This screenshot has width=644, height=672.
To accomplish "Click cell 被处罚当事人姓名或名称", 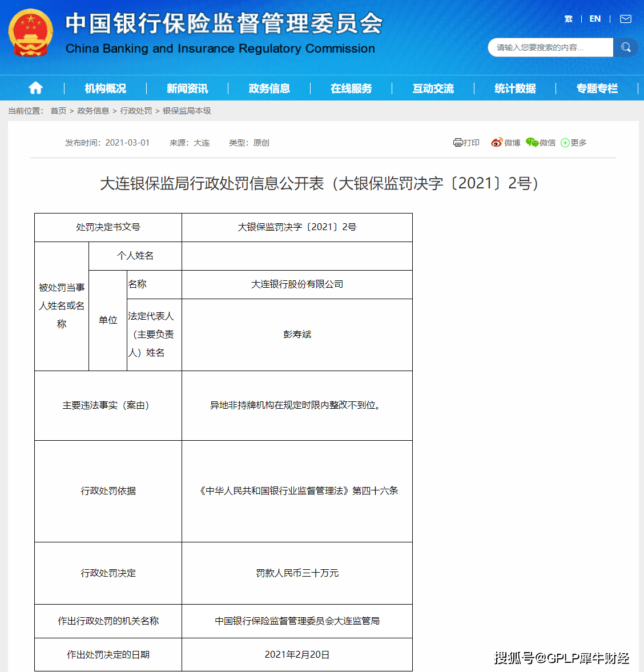I will point(62,306).
